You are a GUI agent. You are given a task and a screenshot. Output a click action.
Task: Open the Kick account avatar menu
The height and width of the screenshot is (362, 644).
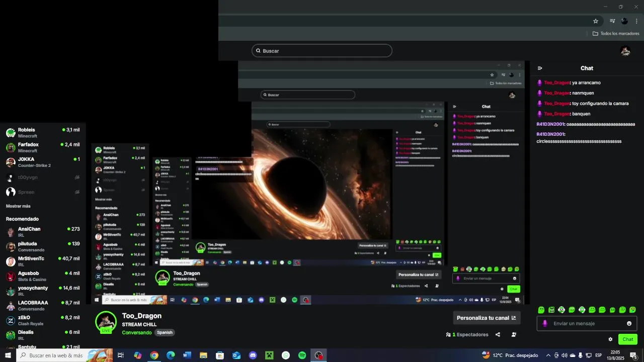(625, 51)
